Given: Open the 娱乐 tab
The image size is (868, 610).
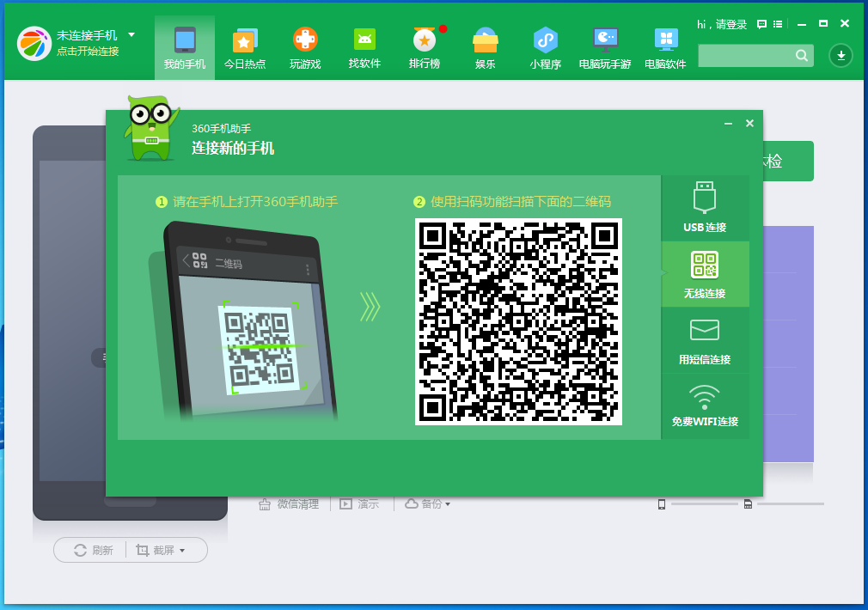Looking at the screenshot, I should click(x=485, y=48).
